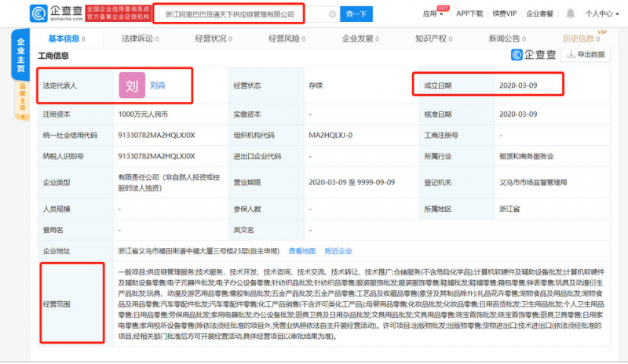Open the 企业套餐 link

(x=539, y=13)
